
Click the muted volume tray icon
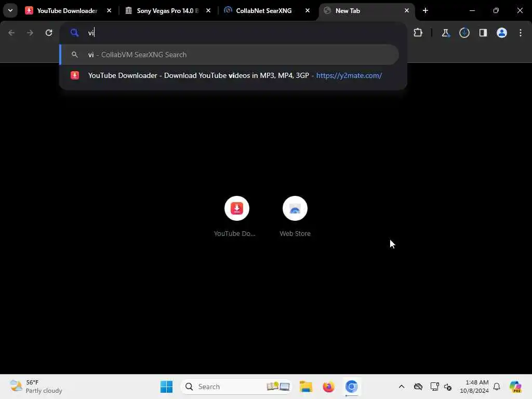pos(447,387)
